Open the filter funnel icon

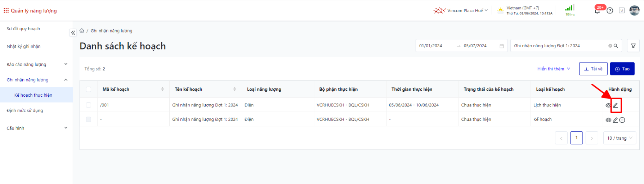(x=633, y=46)
